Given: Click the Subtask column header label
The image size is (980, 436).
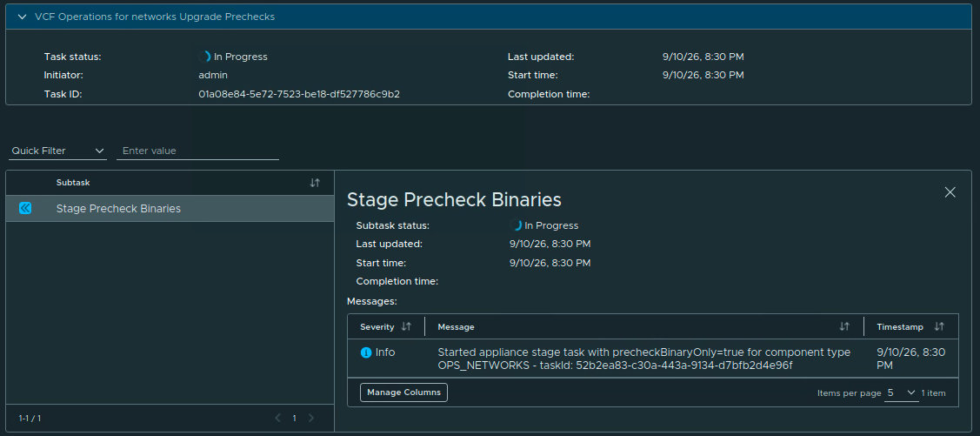Looking at the screenshot, I should 73,183.
